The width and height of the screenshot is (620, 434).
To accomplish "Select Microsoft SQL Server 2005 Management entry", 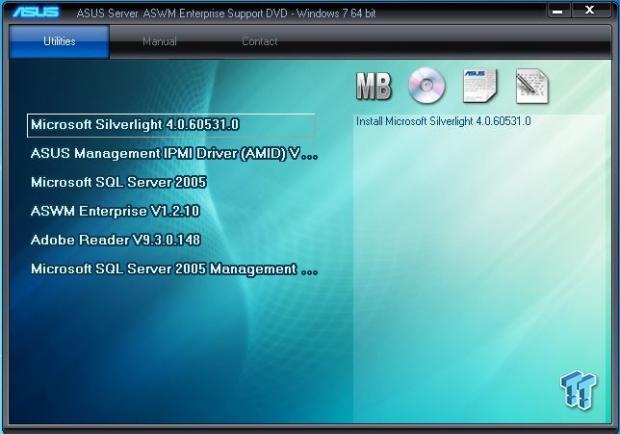I will tap(174, 269).
